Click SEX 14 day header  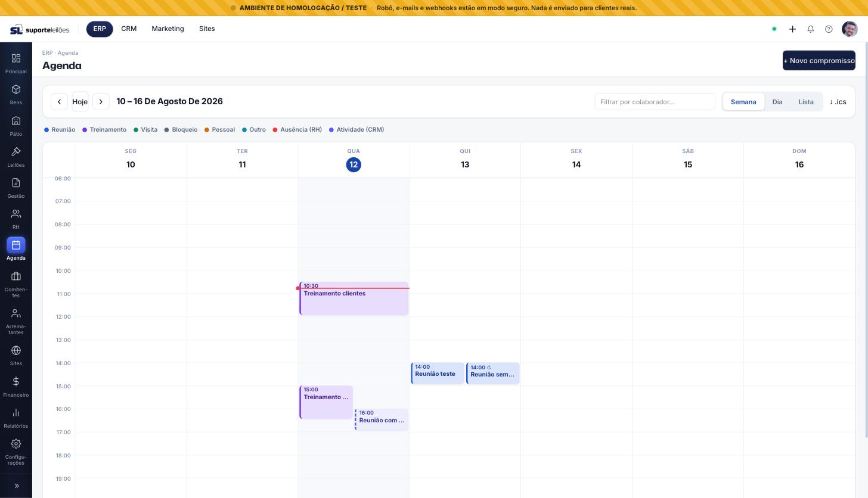[x=576, y=159]
